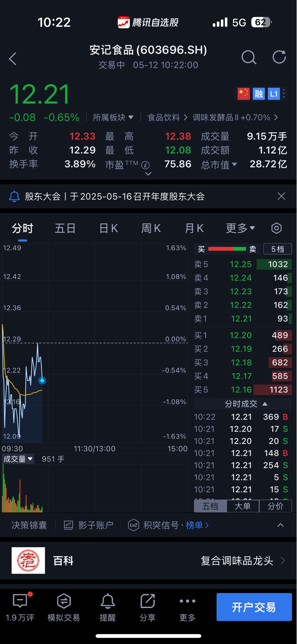Screen dimensions: 297x644
Task: Toggle the 5档 depth level button
Action: 277,249
